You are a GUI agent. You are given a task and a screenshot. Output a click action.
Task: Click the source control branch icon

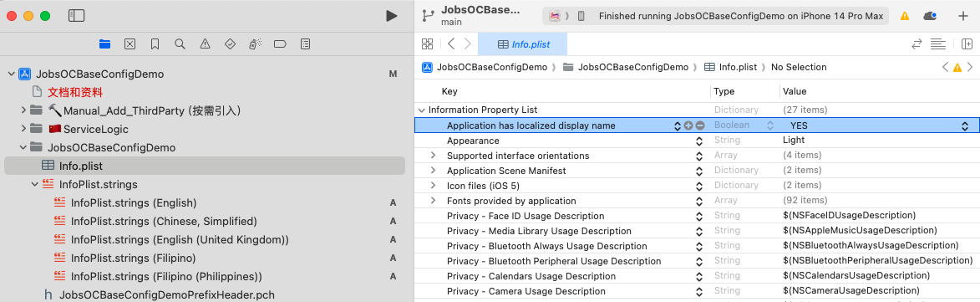pos(428,16)
